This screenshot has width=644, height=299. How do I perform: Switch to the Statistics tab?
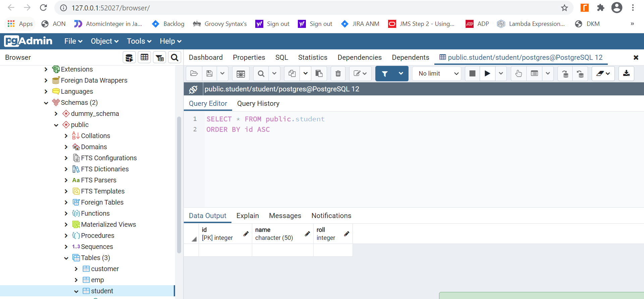pos(313,57)
